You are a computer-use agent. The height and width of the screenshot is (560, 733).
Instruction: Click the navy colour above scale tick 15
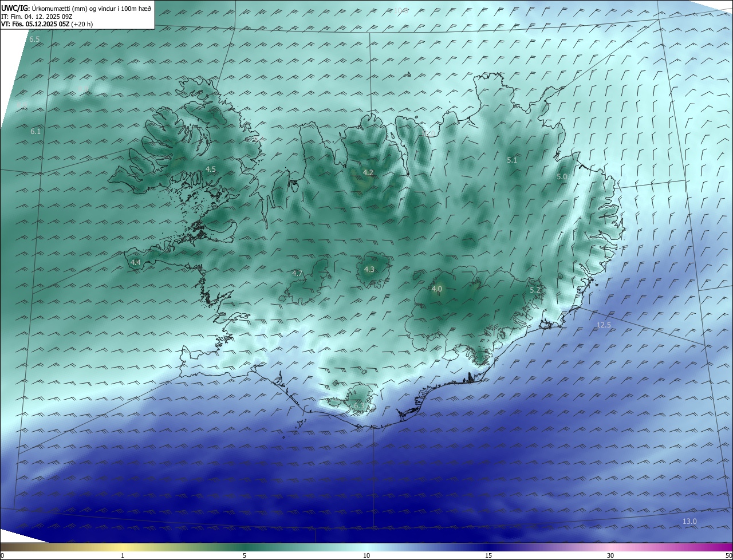(488, 547)
